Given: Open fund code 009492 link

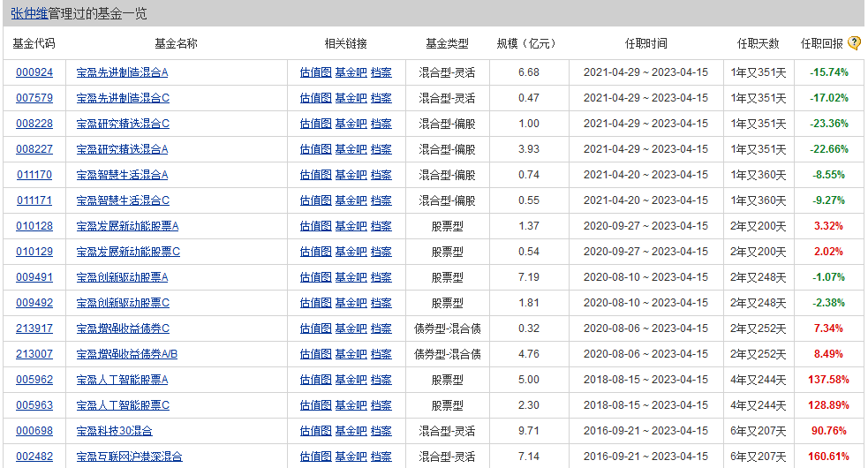Looking at the screenshot, I should point(34,303).
